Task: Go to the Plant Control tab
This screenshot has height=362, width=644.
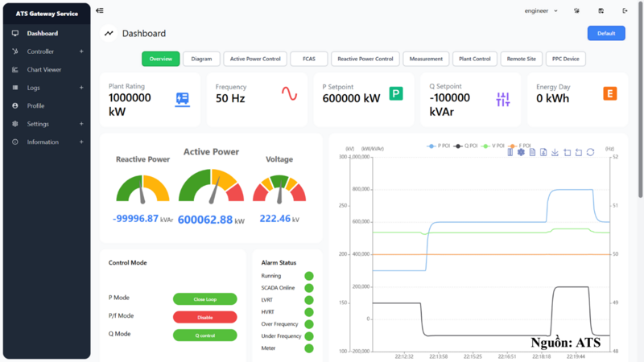Action: coord(475,59)
